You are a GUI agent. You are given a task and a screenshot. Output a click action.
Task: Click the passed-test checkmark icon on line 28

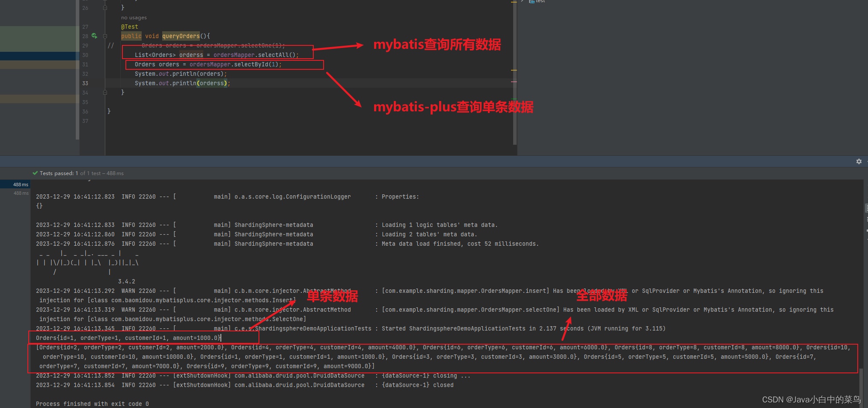click(94, 36)
